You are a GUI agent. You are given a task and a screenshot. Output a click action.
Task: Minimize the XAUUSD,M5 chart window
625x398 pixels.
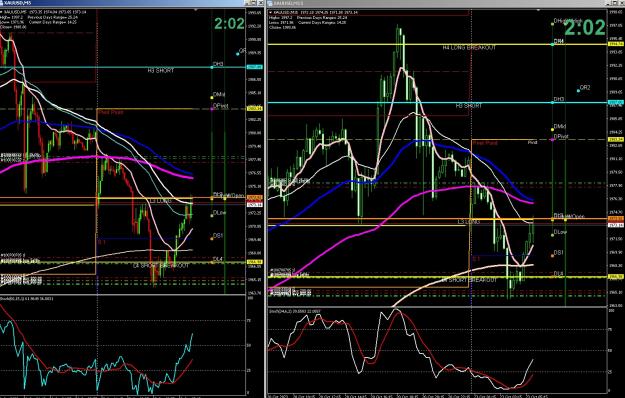[x=248, y=3]
